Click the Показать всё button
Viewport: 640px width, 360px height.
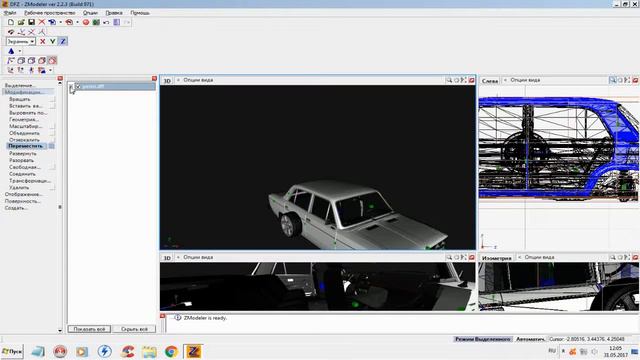pos(89,329)
